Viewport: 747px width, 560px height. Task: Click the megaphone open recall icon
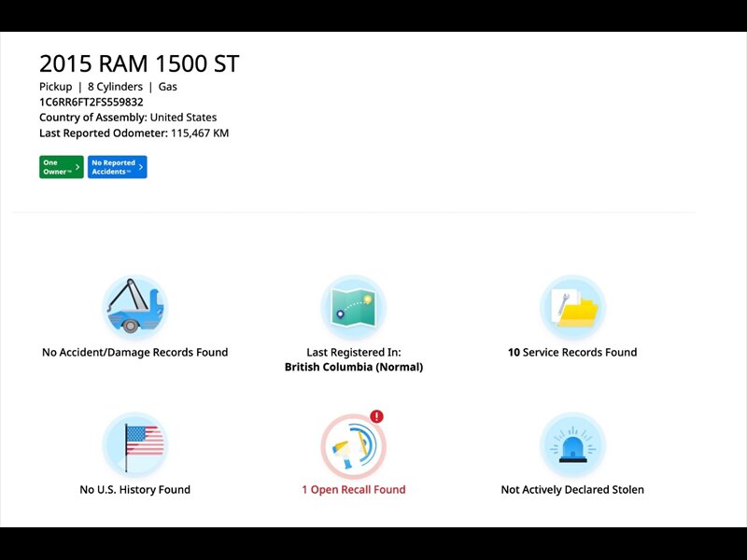353,446
